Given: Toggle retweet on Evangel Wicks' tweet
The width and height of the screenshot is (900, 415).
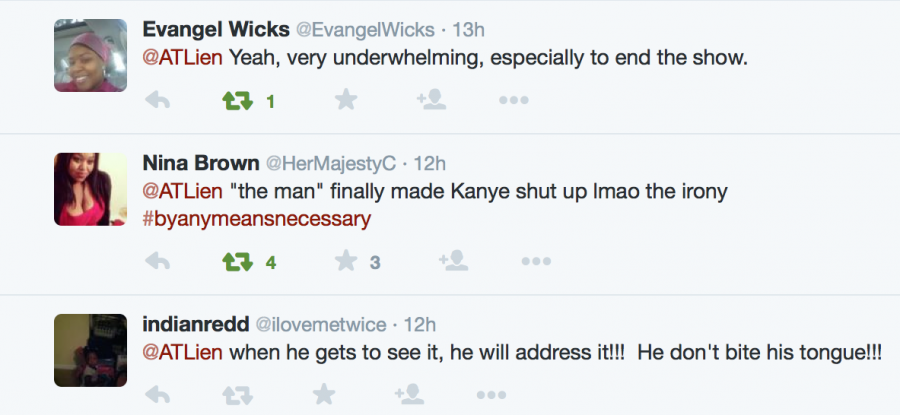Looking at the screenshot, I should [x=237, y=101].
